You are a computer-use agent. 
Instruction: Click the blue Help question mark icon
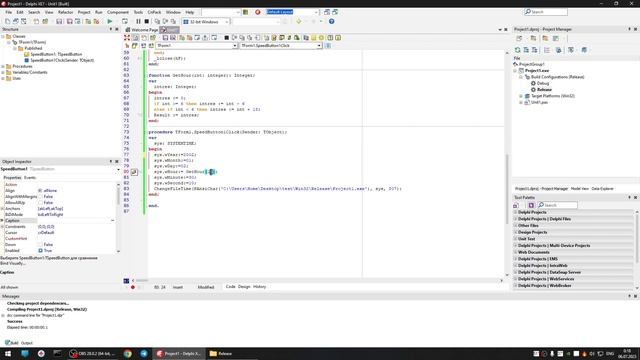pyautogui.click(x=331, y=21)
